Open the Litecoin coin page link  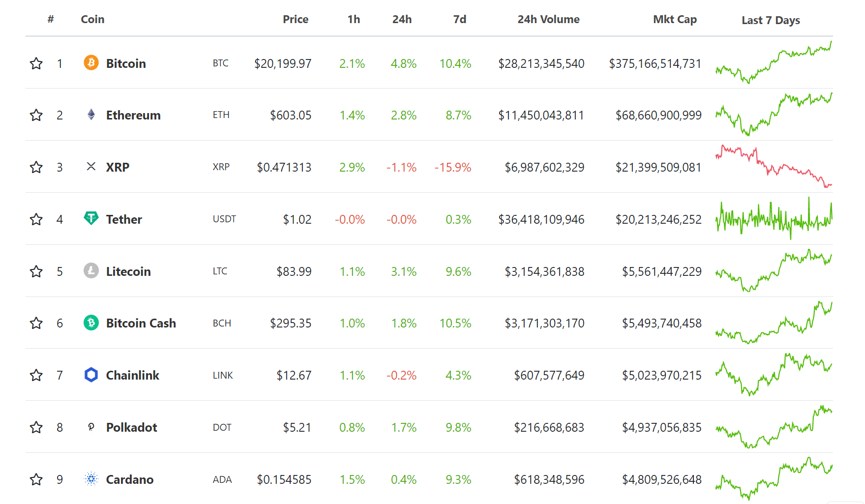click(128, 271)
